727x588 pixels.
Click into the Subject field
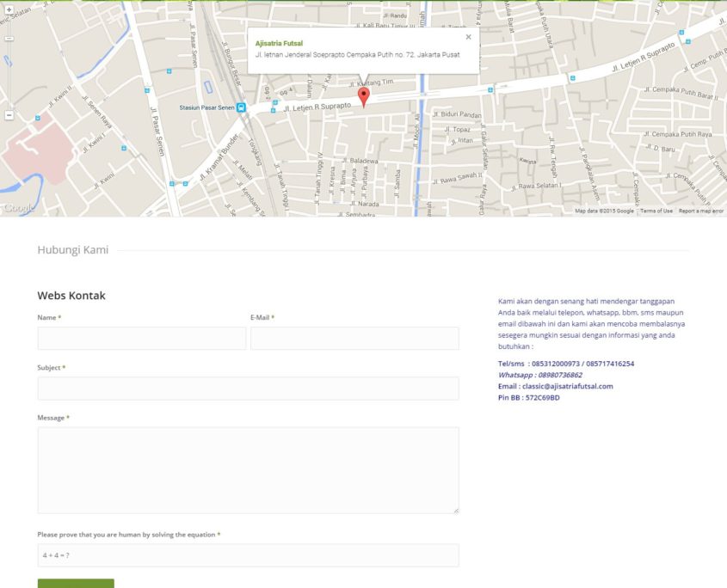248,389
